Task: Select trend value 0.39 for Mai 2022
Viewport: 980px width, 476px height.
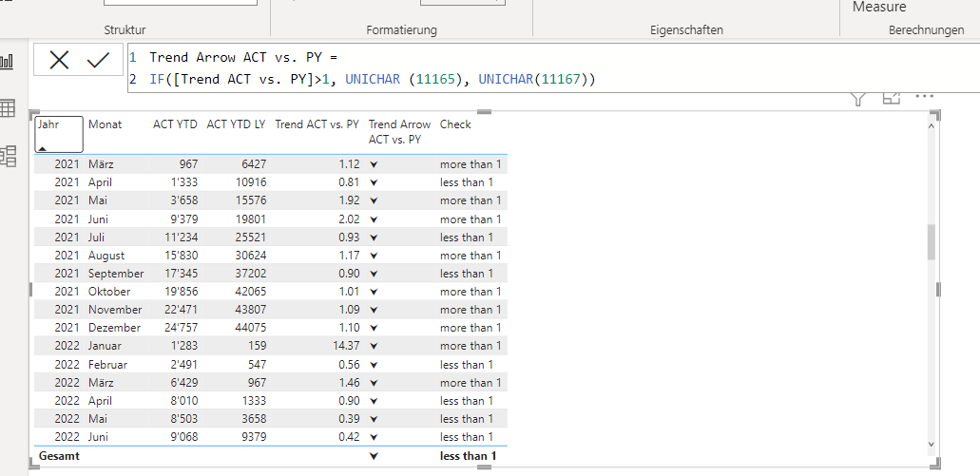Action: point(348,419)
